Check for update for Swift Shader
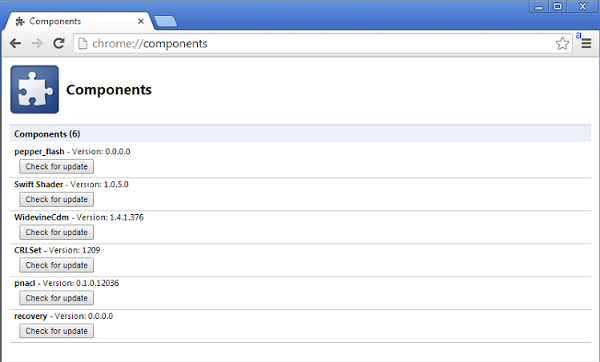600x362 pixels. click(57, 199)
